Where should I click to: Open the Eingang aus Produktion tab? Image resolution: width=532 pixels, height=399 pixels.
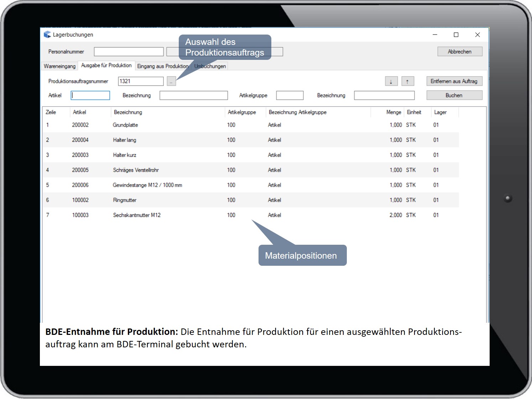pos(163,66)
